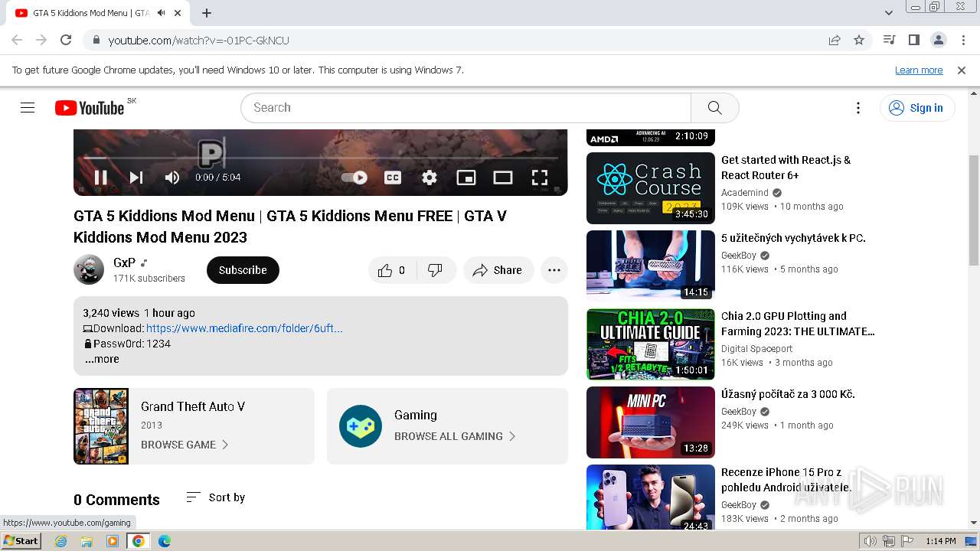The height and width of the screenshot is (551, 980).
Task: Open Windows Explorer folder in taskbar
Action: pyautogui.click(x=87, y=541)
